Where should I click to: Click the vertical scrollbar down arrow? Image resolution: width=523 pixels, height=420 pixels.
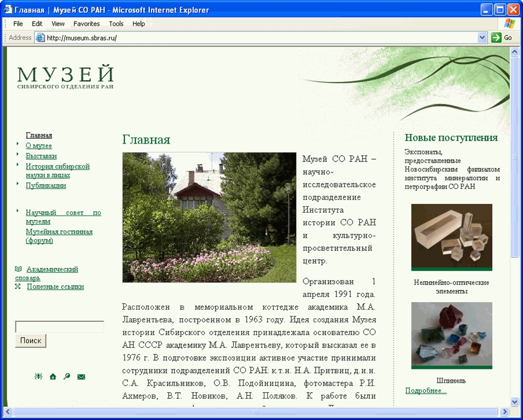coord(514,401)
